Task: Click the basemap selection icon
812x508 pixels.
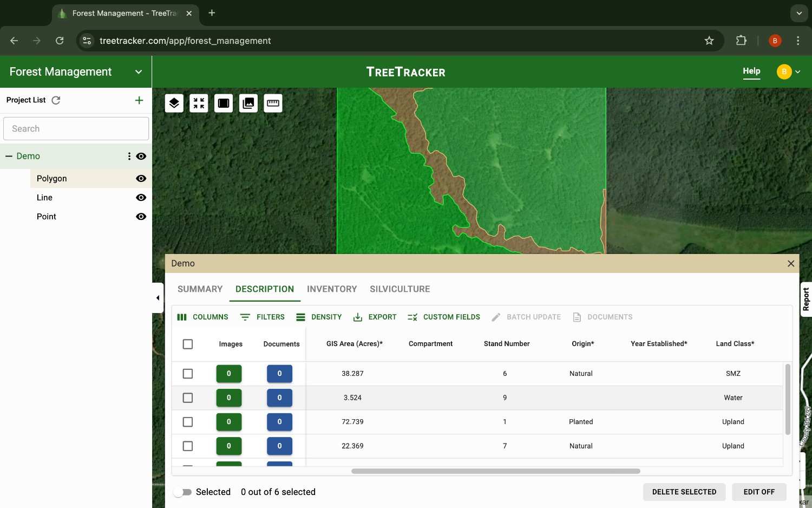Action: click(223, 103)
